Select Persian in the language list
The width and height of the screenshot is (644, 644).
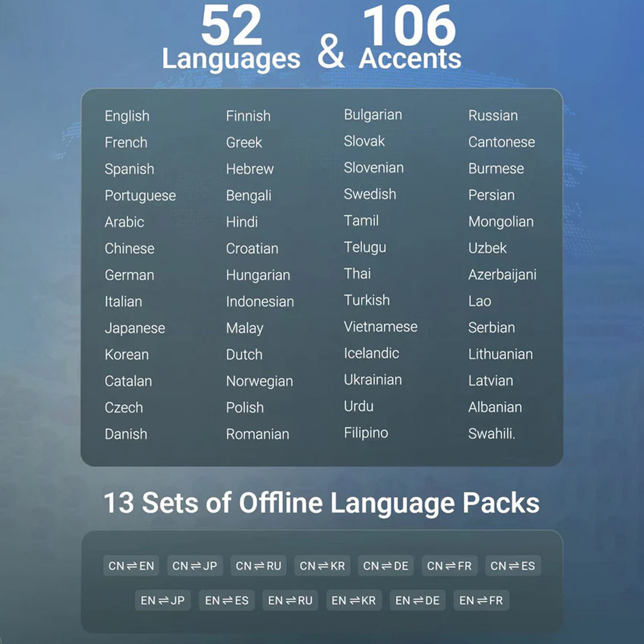(x=491, y=195)
